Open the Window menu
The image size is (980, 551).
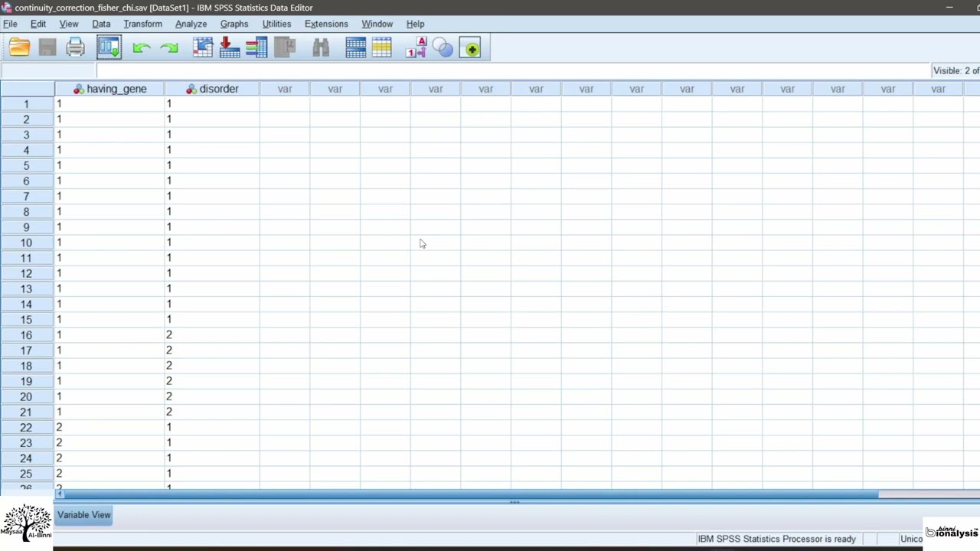click(377, 24)
